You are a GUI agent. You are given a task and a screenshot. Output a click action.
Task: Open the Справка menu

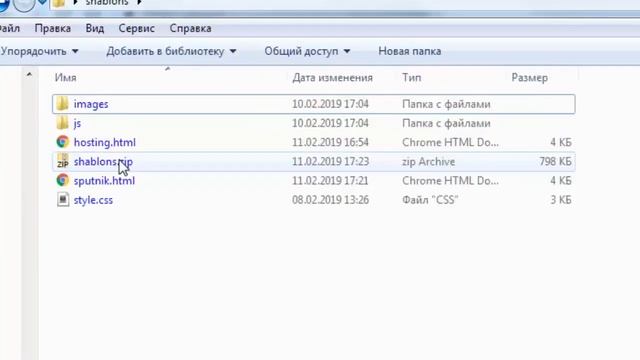click(190, 28)
